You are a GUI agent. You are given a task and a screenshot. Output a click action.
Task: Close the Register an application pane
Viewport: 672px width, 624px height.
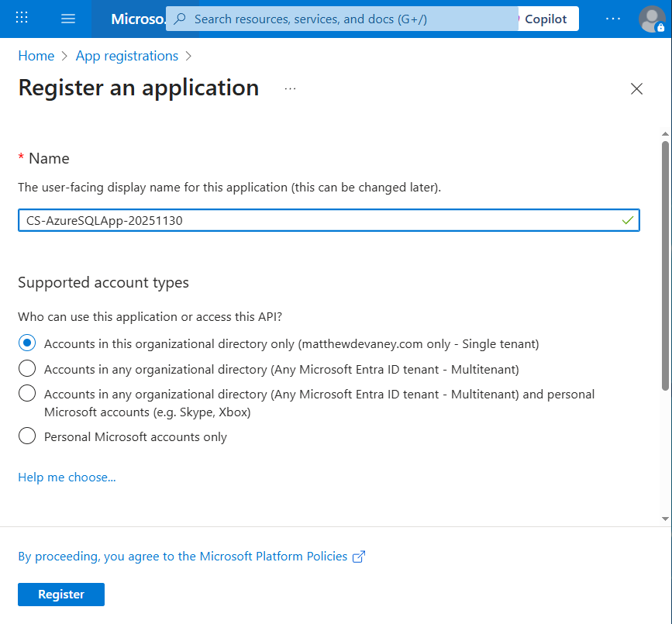636,89
